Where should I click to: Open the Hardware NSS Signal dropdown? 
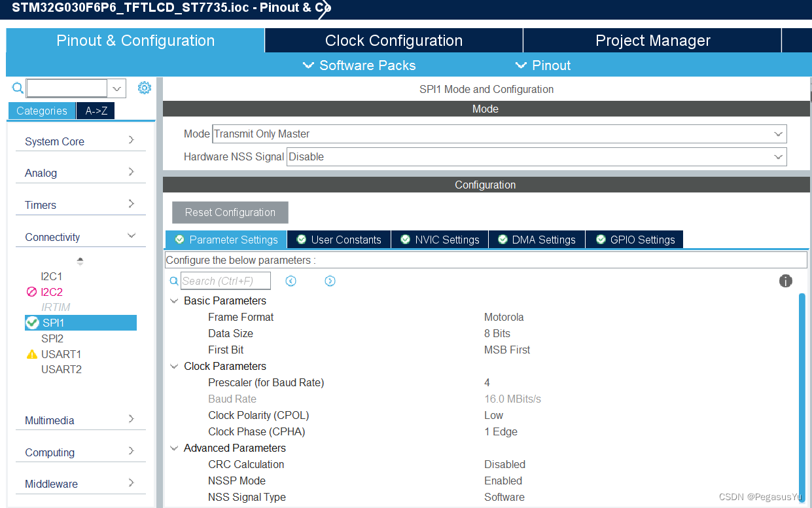tap(537, 156)
